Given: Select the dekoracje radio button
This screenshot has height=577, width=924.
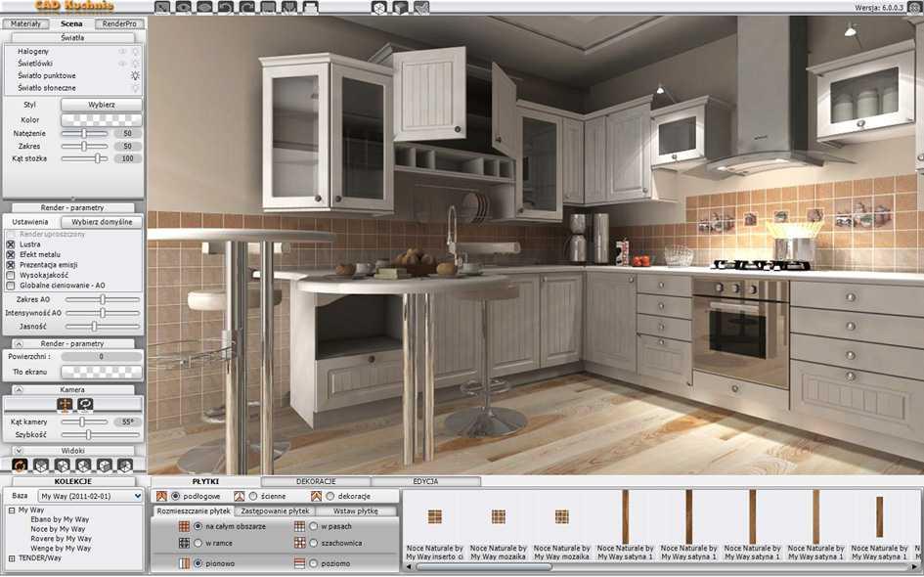Looking at the screenshot, I should (x=330, y=496).
